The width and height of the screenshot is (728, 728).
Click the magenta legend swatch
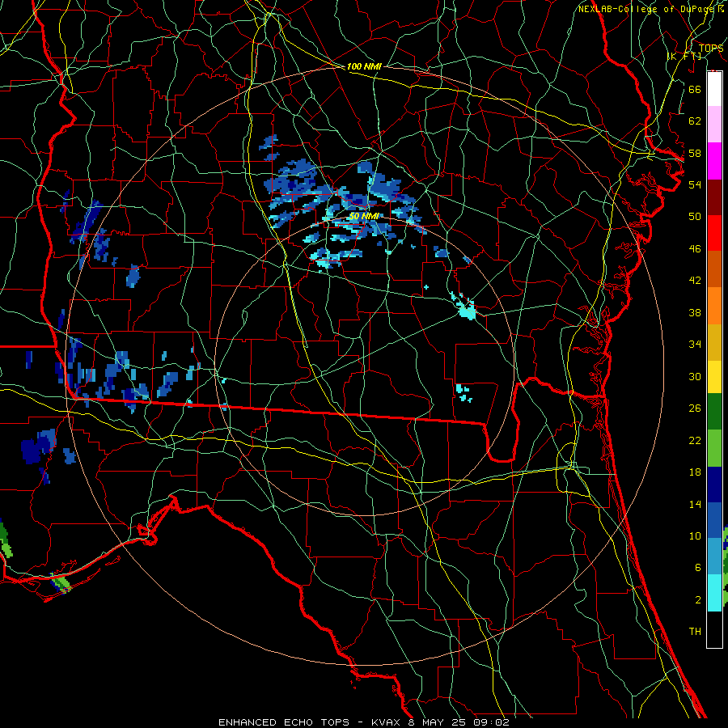click(714, 161)
